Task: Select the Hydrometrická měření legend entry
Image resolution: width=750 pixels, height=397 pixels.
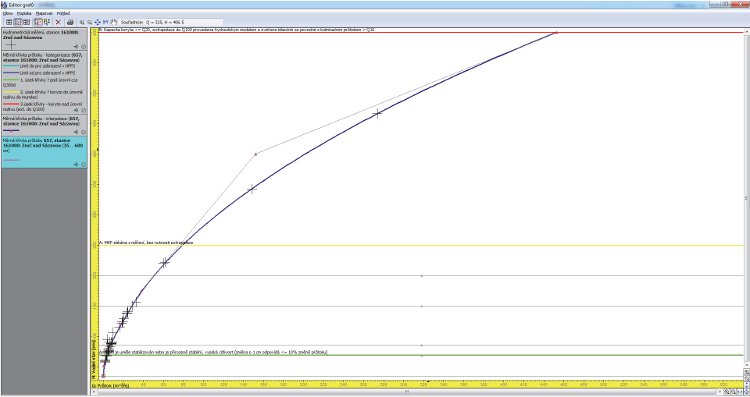Action: pos(44,39)
